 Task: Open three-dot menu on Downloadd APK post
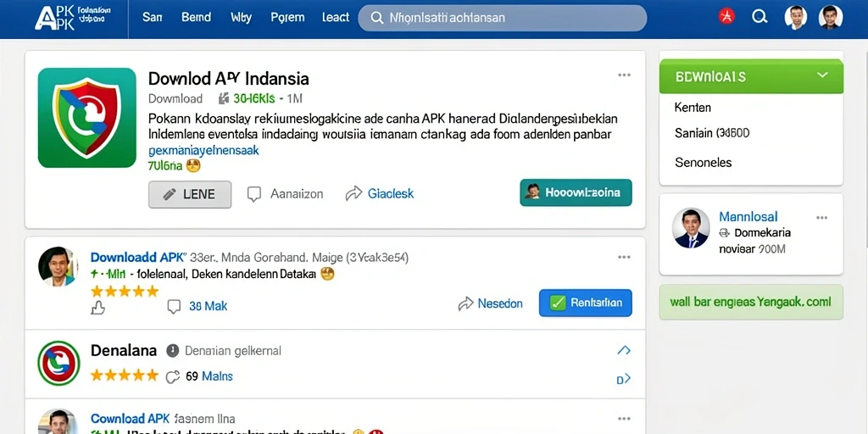click(624, 257)
